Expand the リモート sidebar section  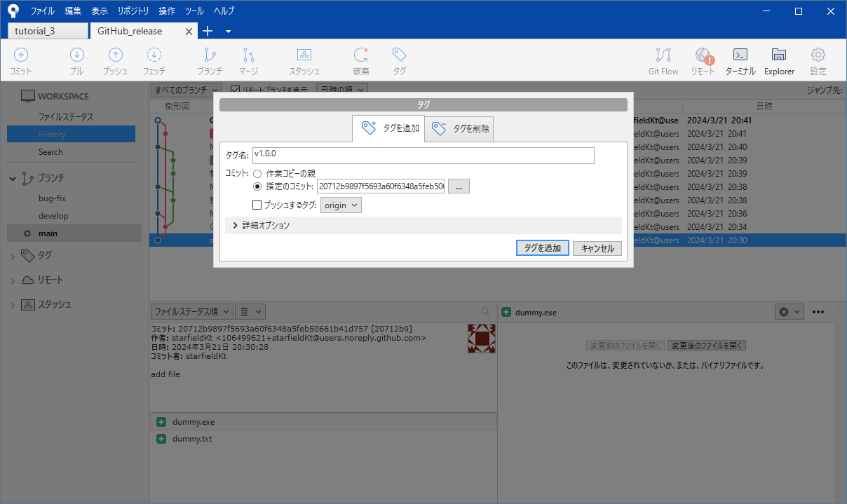pos(13,280)
